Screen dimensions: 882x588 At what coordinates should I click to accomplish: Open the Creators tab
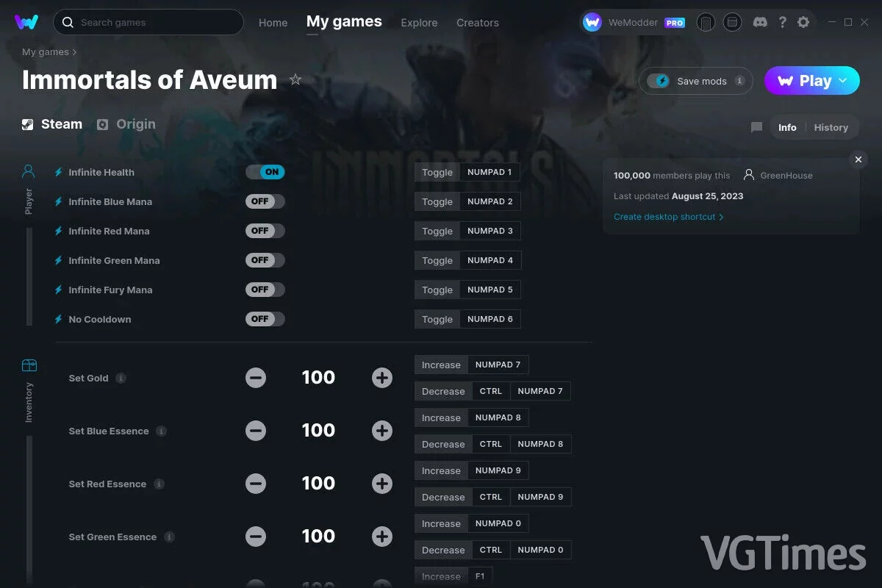[478, 23]
